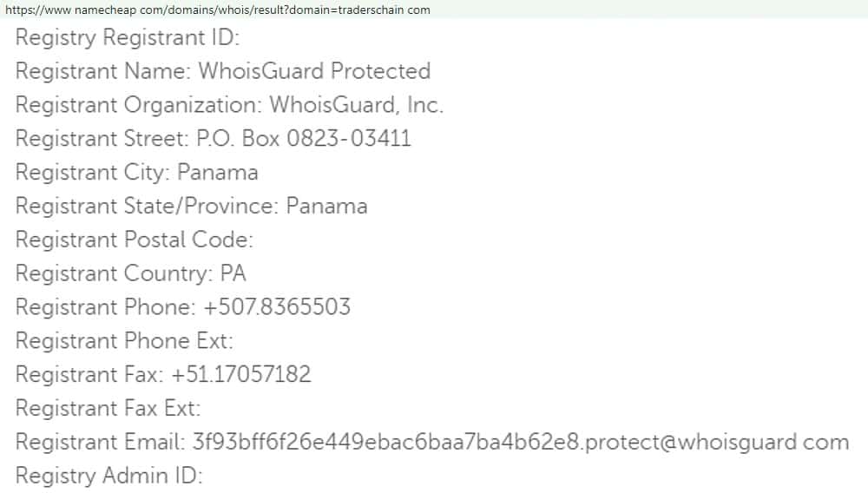Select the 'WhoisGuard, Inc.' organization value
Viewport: 868px width, 493px height.
(356, 105)
